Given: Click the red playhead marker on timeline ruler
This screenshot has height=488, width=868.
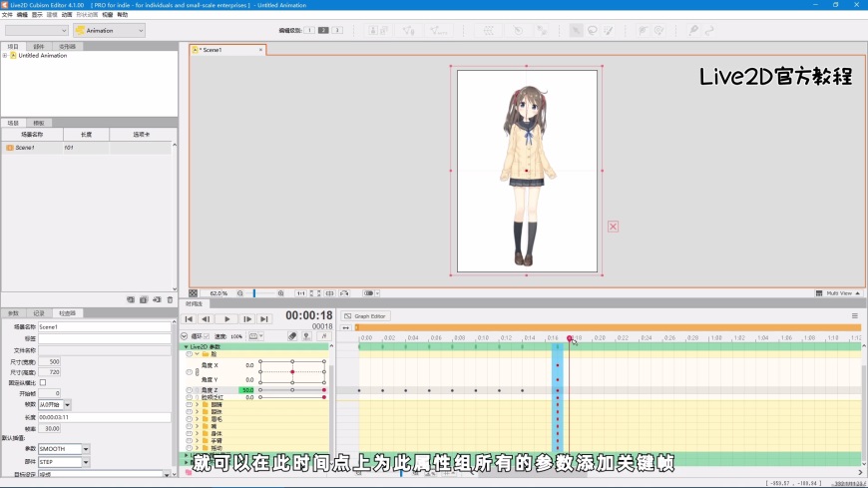Looking at the screenshot, I should point(569,338).
